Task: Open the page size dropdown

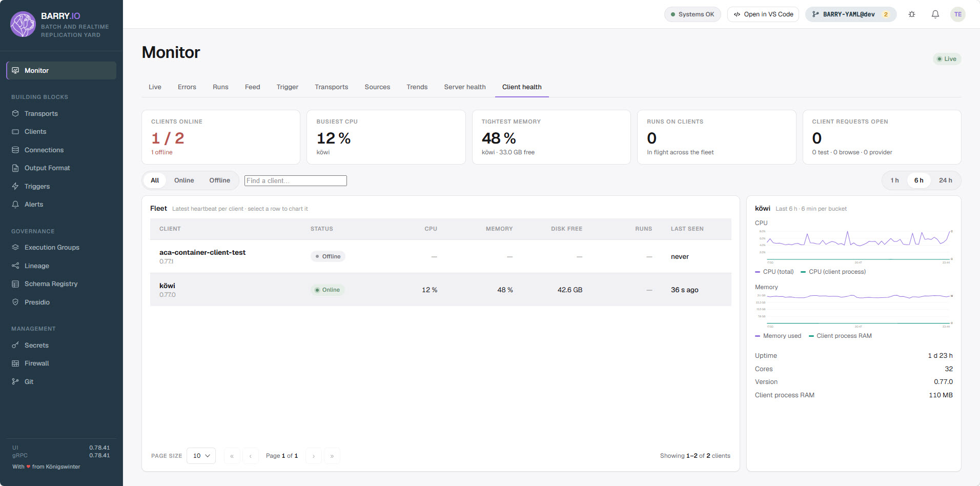Action: 201,456
